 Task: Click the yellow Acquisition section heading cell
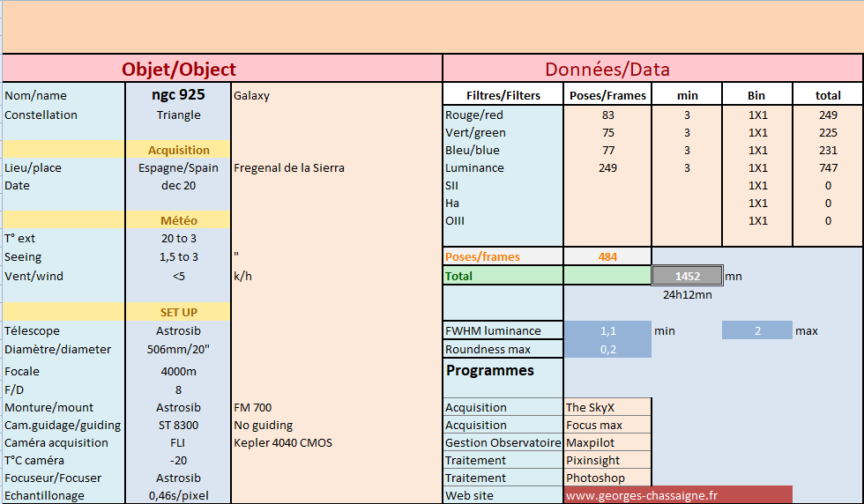pyautogui.click(x=178, y=150)
